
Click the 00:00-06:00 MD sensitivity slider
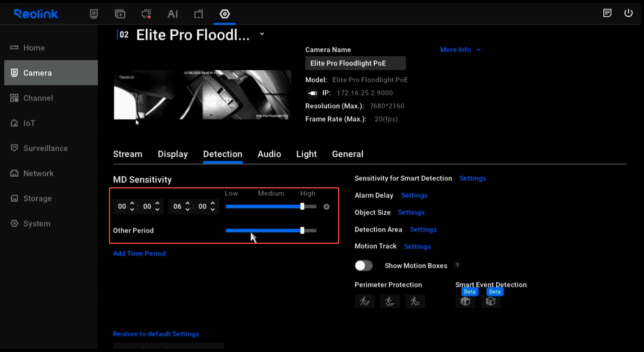271,207
